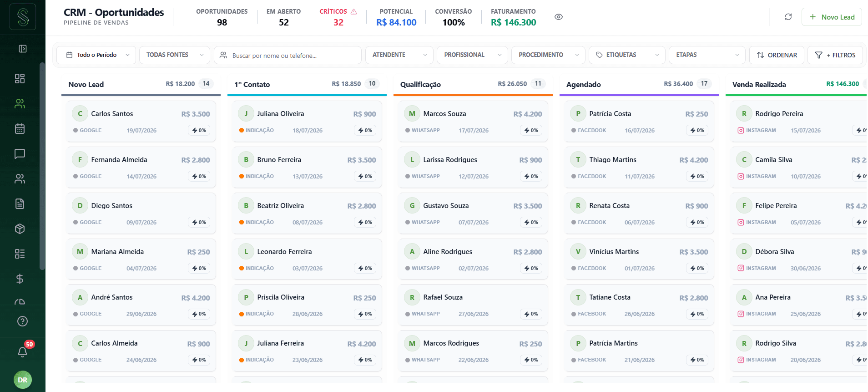This screenshot has height=392, width=868.
Task: Click the Novo Lead button
Action: click(832, 17)
